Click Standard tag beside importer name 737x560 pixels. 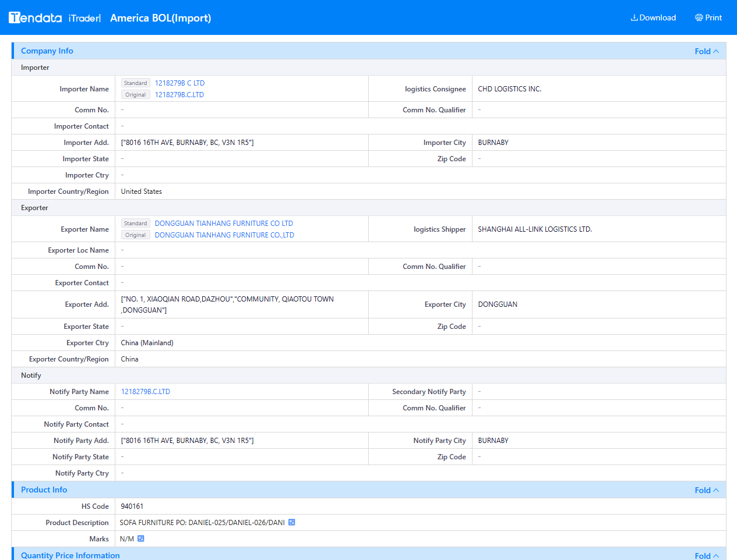point(136,83)
